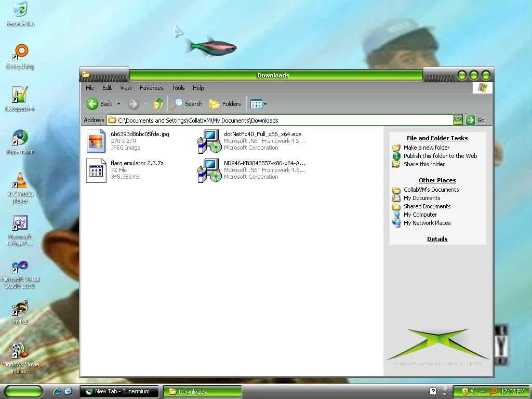This screenshot has width=532, height=399.
Task: Open My Documents from Other Places
Action: tap(422, 198)
